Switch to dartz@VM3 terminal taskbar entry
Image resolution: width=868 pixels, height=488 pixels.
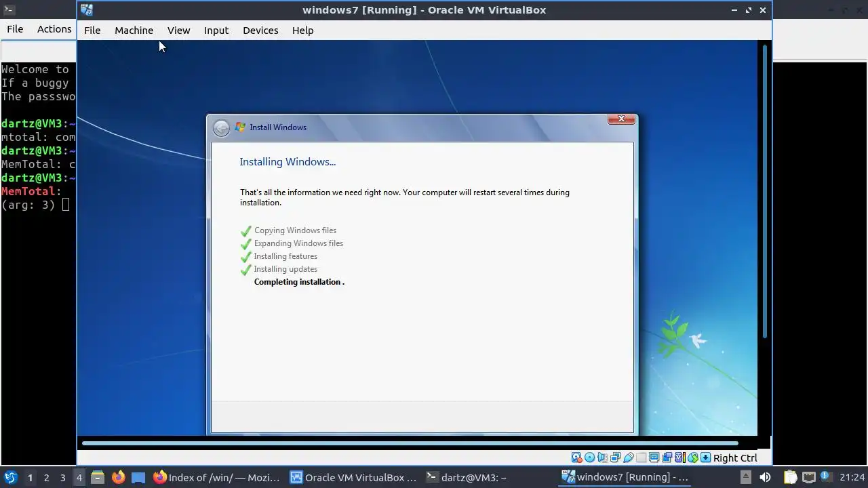[490, 477]
